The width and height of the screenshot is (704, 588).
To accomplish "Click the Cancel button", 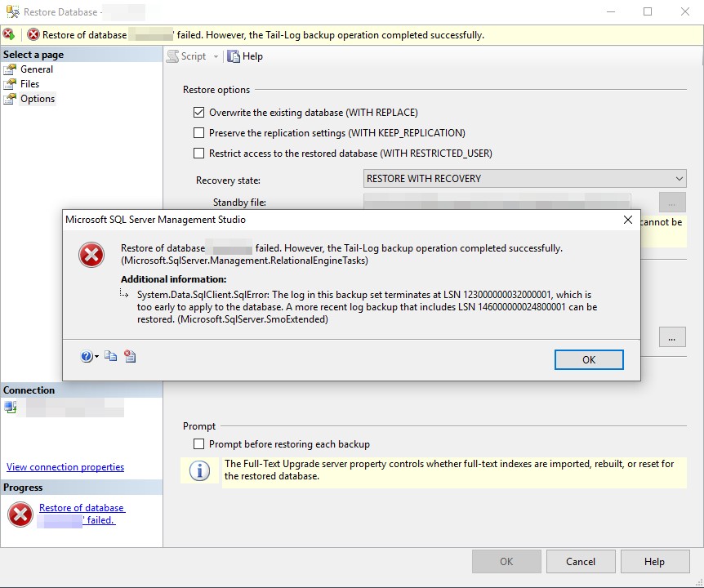I will pyautogui.click(x=581, y=562).
